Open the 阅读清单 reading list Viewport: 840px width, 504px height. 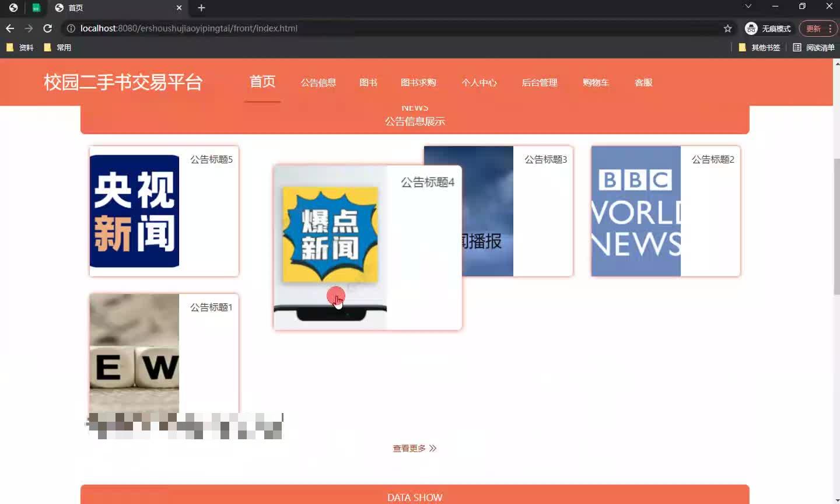pyautogui.click(x=814, y=47)
